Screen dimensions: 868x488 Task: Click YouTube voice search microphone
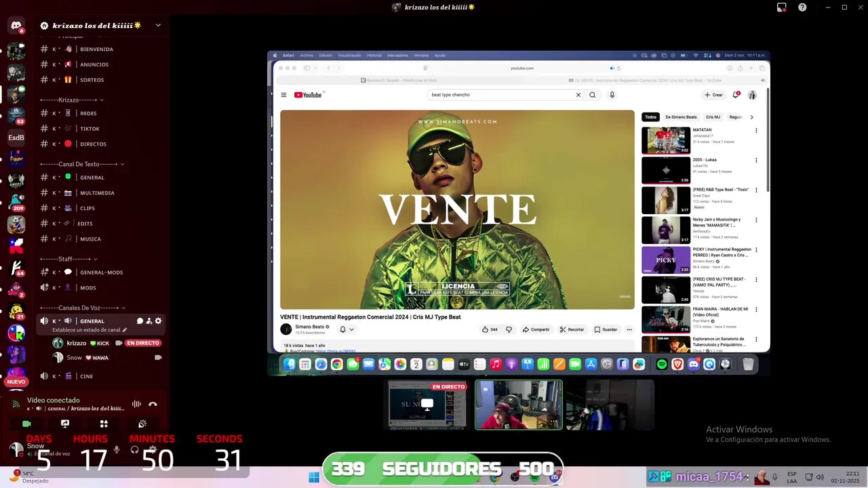point(612,95)
